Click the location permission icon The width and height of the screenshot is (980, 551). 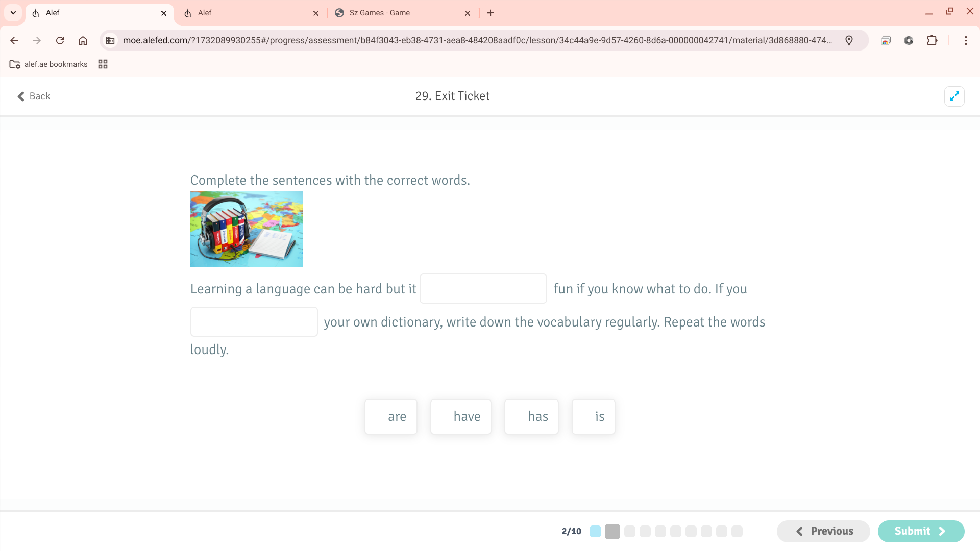[849, 40]
